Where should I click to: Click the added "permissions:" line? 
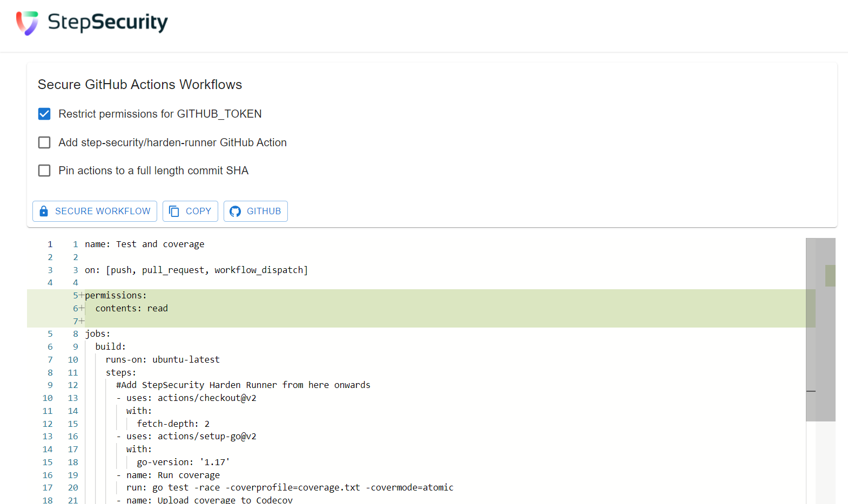116,295
